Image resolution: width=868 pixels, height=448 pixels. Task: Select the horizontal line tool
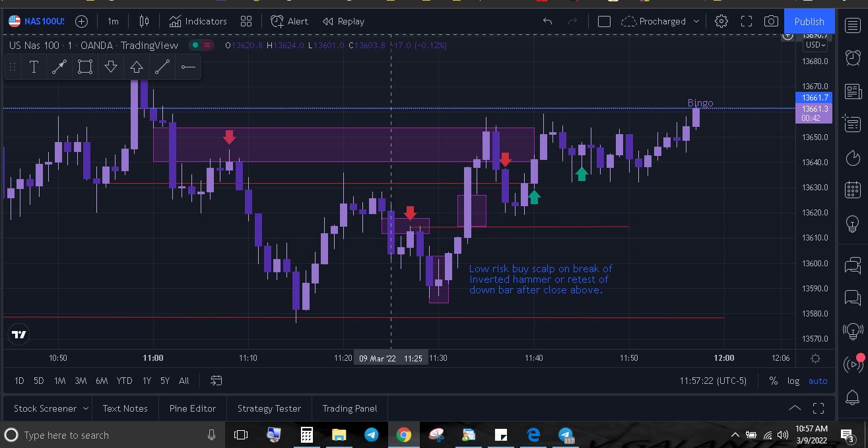[188, 67]
